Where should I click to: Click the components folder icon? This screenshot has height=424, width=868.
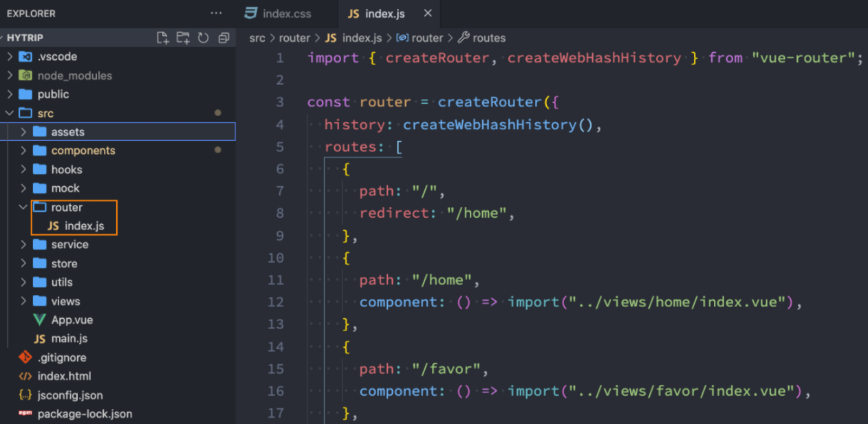(39, 150)
